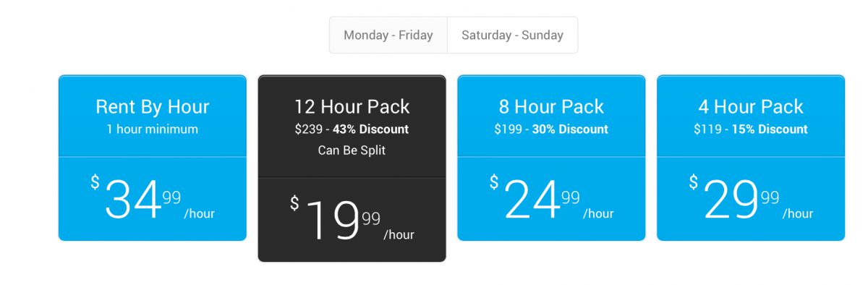Click the $19.99 per hour price
Viewport: 868px width, 285px height.
pyautogui.click(x=352, y=219)
